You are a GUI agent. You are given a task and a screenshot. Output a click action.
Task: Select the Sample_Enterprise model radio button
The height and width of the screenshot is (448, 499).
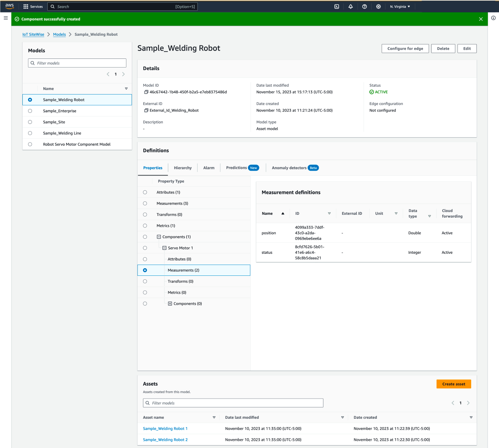coord(30,111)
